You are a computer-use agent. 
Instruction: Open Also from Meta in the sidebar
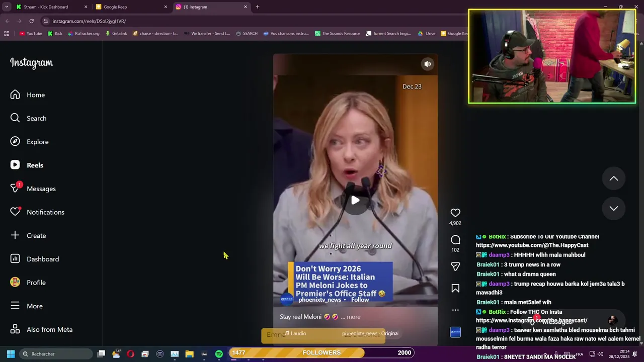[x=42, y=329]
